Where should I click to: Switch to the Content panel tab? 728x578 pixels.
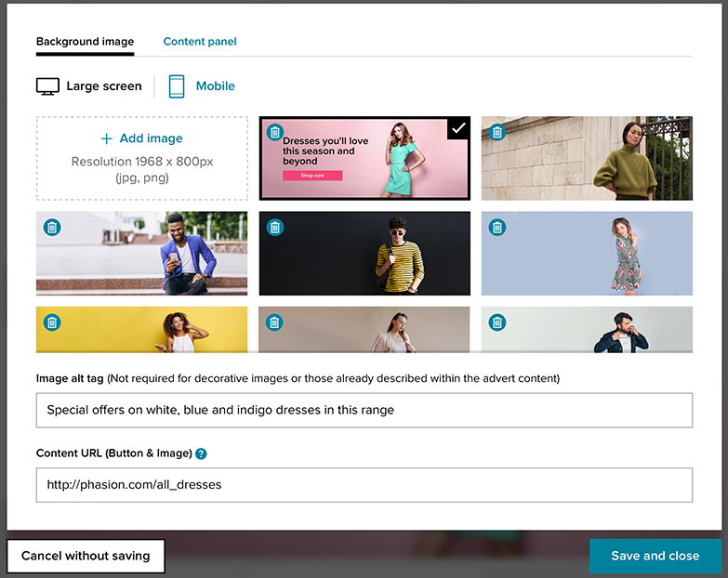click(200, 42)
